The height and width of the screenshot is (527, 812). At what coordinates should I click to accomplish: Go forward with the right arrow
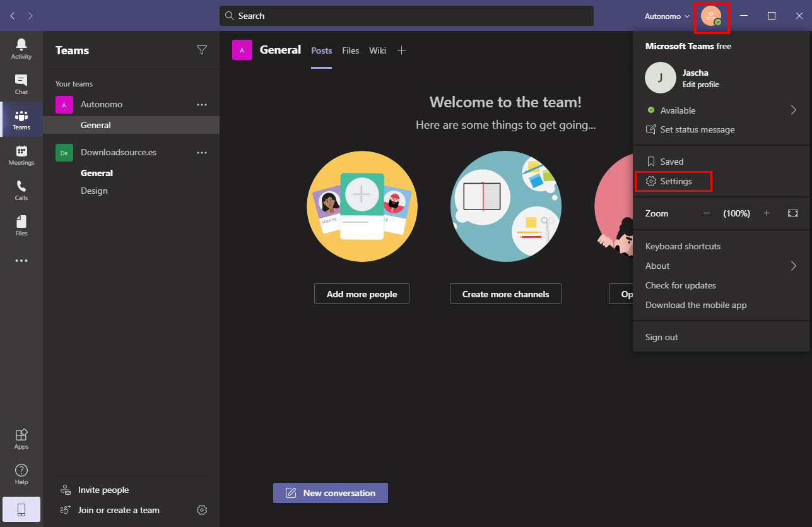click(31, 16)
